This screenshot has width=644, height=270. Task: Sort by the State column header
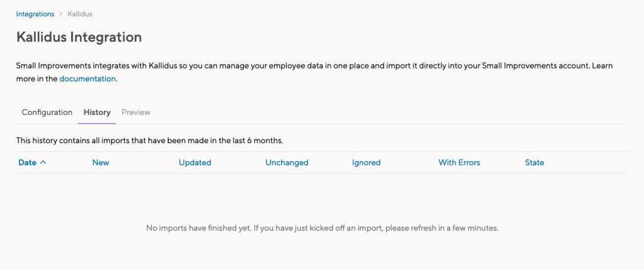[535, 163]
